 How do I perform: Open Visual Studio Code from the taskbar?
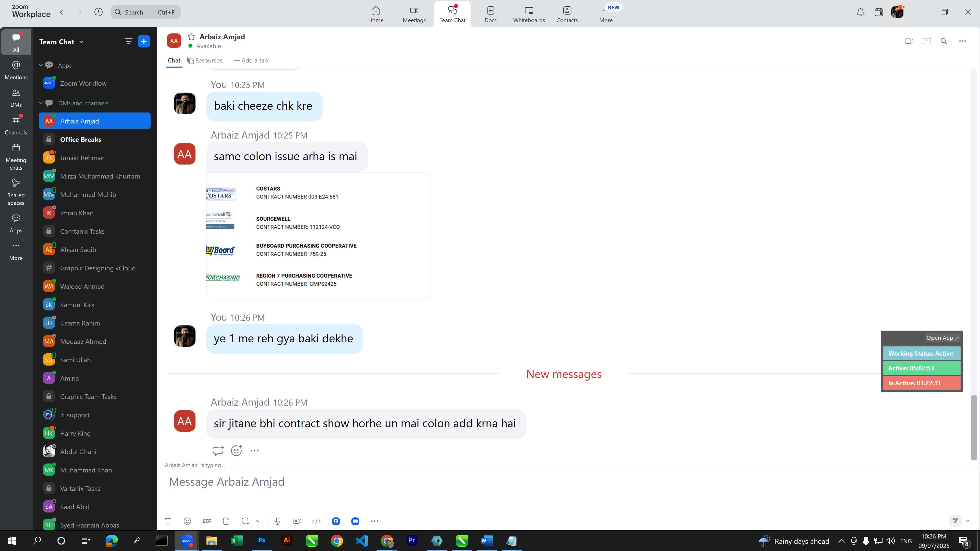[x=362, y=540]
